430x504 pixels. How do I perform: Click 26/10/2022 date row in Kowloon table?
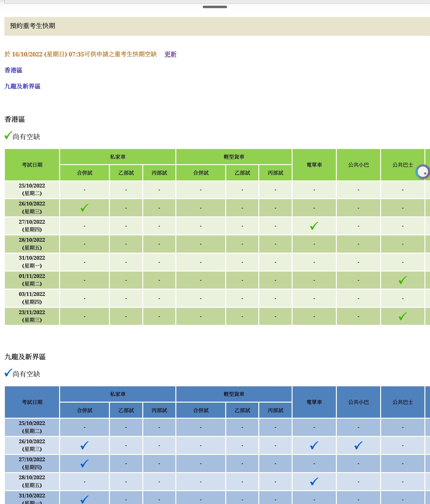click(32, 445)
